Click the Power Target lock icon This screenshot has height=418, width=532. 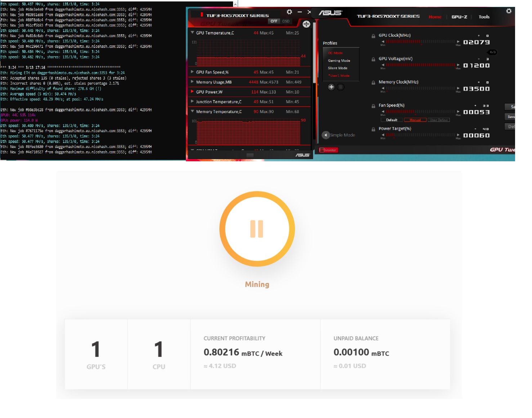pyautogui.click(x=374, y=129)
